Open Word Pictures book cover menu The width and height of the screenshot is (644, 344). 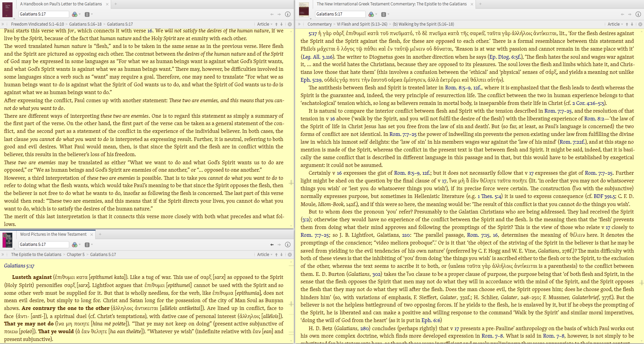7,240
